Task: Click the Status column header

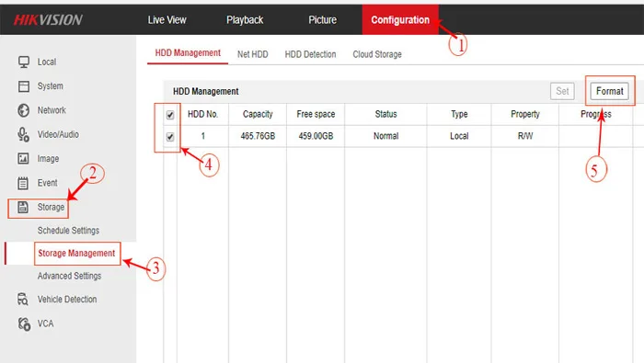Action: 385,114
